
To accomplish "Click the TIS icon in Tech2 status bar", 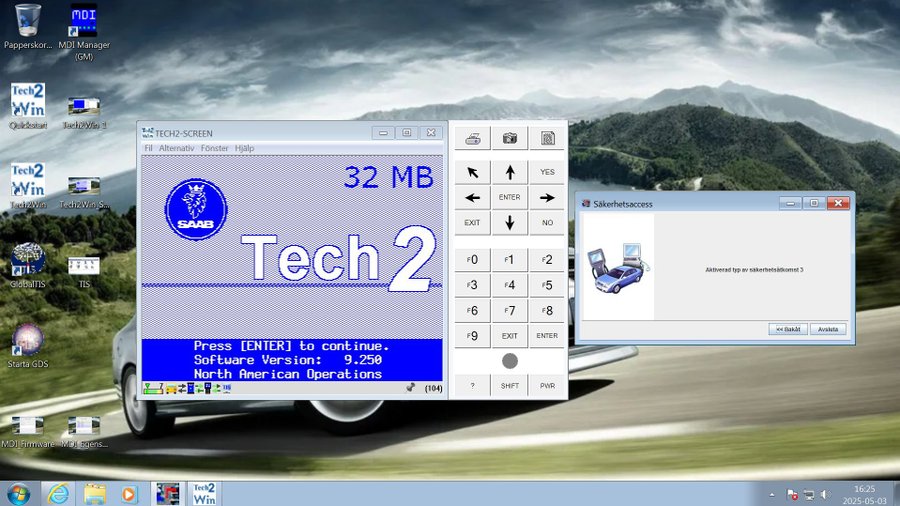I will point(227,388).
